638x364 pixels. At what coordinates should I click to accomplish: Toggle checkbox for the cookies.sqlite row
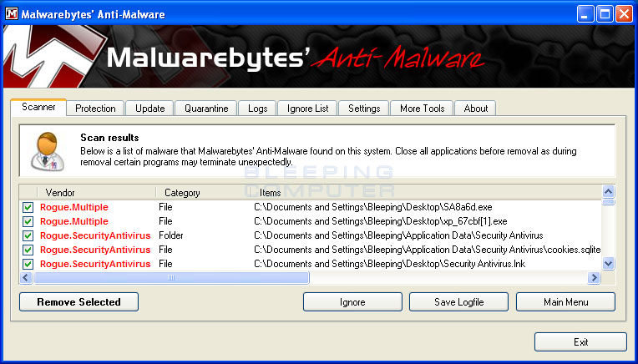pyautogui.click(x=28, y=250)
